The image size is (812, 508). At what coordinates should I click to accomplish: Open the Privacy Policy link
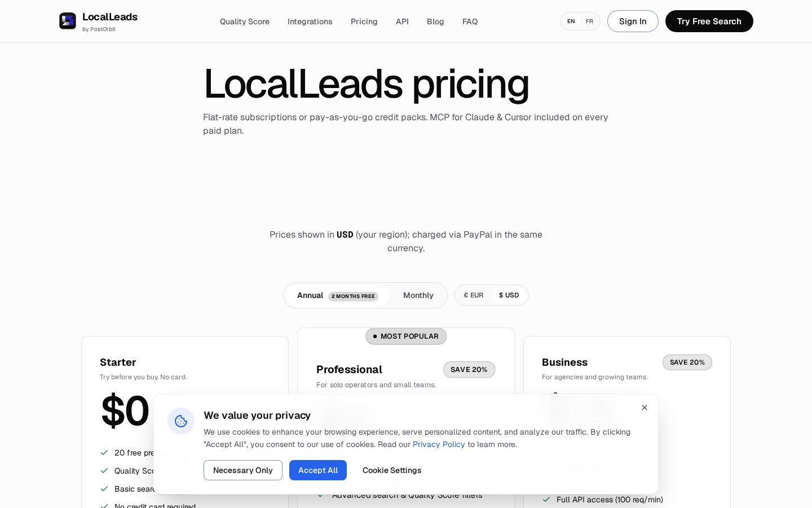[x=439, y=444]
